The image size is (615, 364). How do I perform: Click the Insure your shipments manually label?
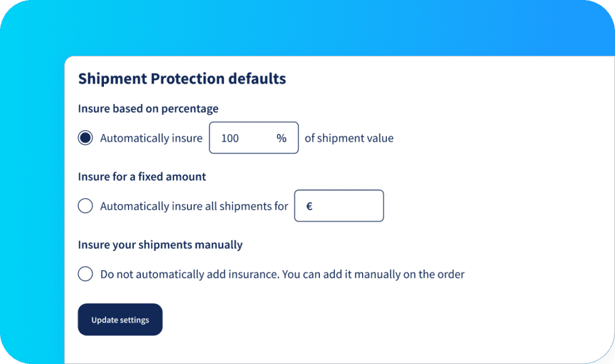click(x=160, y=244)
